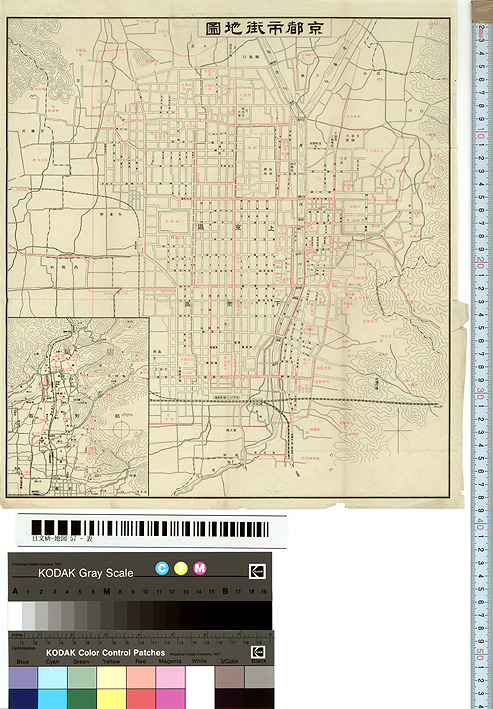Click the circle symbol in the inset map
The height and width of the screenshot is (709, 493).
[x=121, y=430]
